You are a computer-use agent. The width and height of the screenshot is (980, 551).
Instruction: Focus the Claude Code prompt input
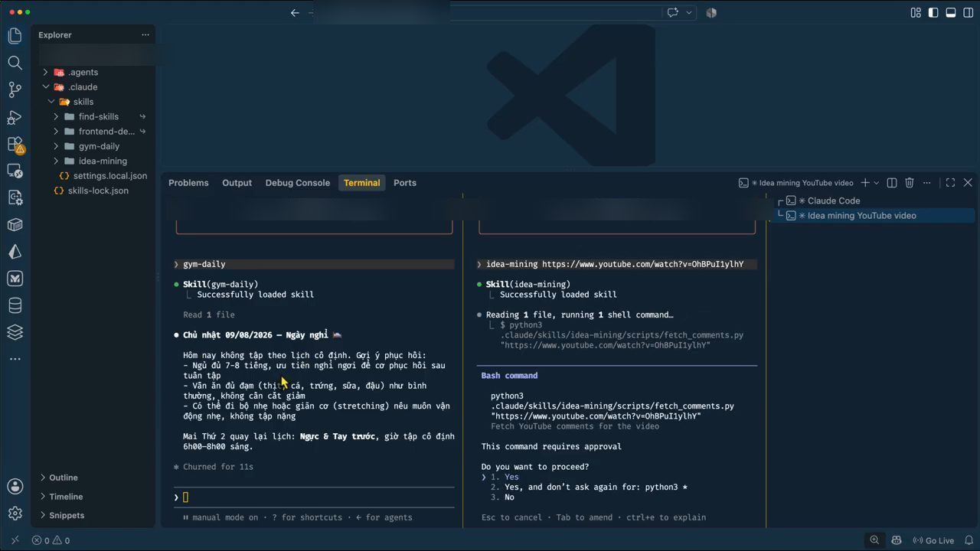click(x=314, y=497)
